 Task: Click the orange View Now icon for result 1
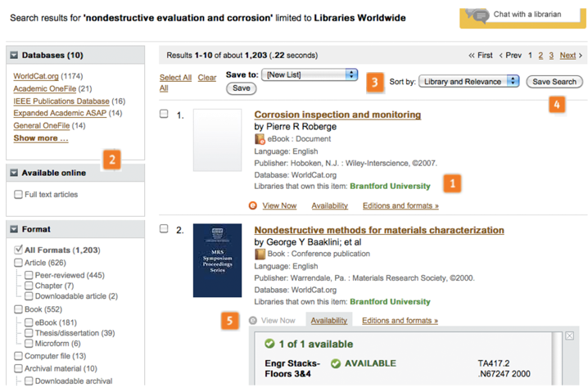(253, 206)
